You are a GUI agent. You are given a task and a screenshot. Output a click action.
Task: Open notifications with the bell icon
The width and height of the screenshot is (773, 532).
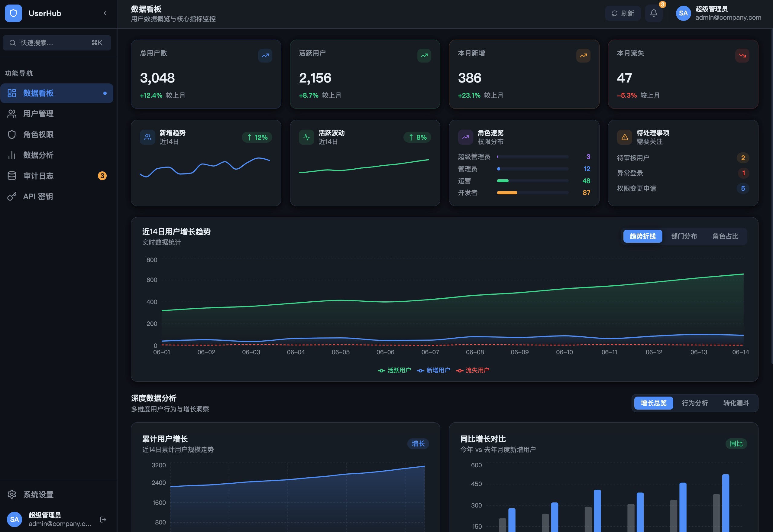tap(654, 13)
